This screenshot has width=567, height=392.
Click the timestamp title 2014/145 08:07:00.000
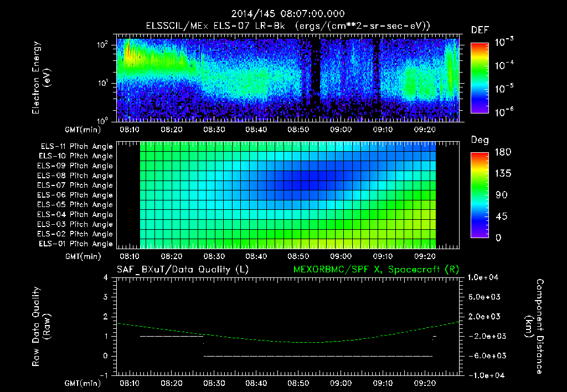click(x=288, y=14)
